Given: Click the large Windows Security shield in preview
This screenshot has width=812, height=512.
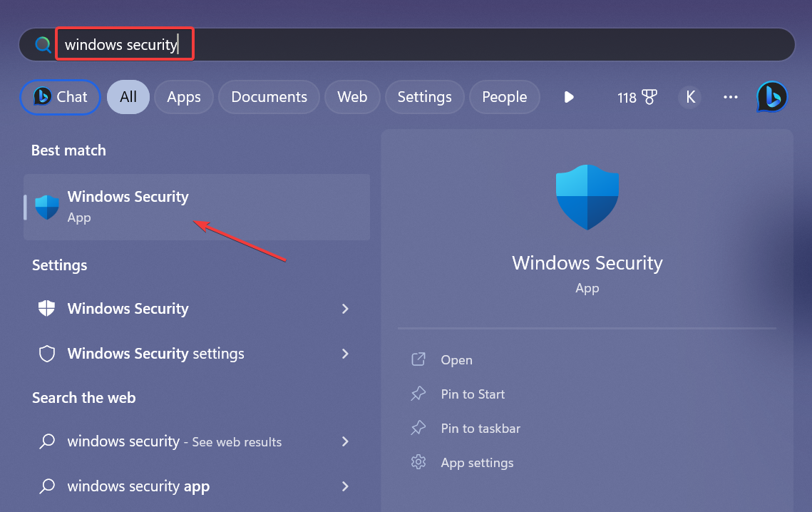Looking at the screenshot, I should pyautogui.click(x=587, y=197).
